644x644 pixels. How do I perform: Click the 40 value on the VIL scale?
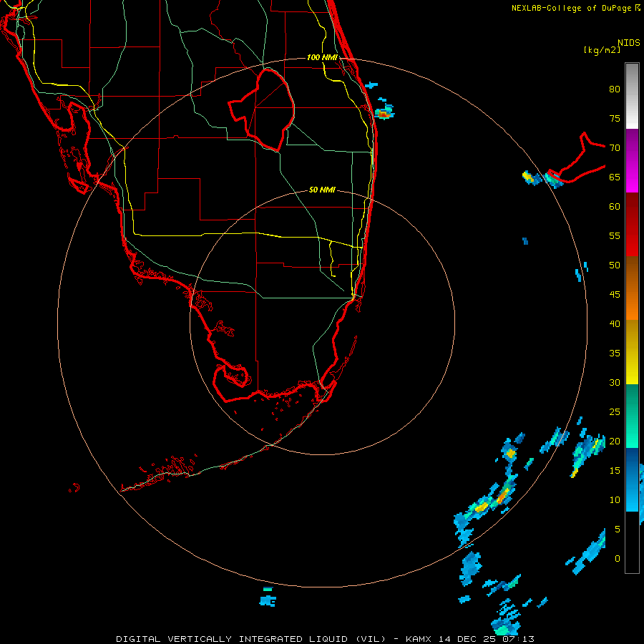[615, 323]
